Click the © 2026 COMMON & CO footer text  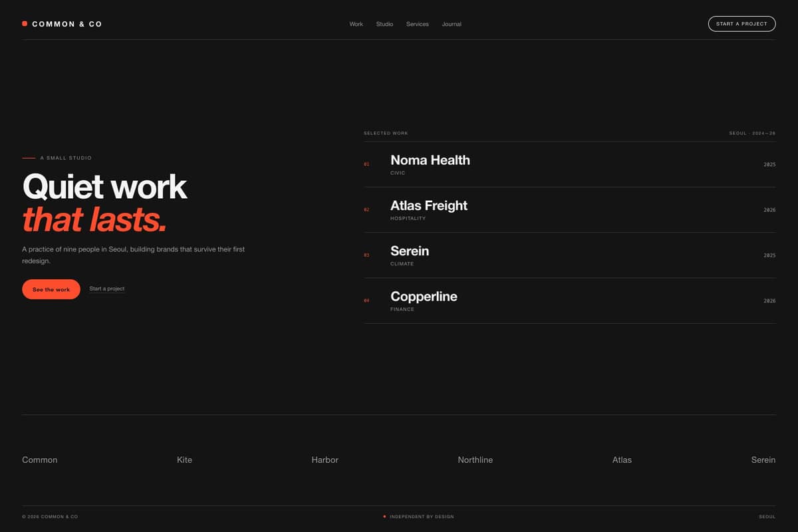pos(50,517)
